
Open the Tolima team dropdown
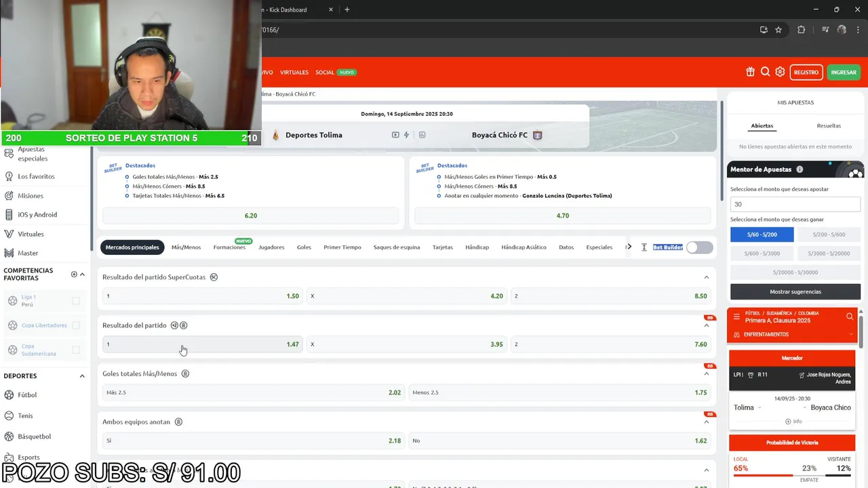[x=759, y=407]
